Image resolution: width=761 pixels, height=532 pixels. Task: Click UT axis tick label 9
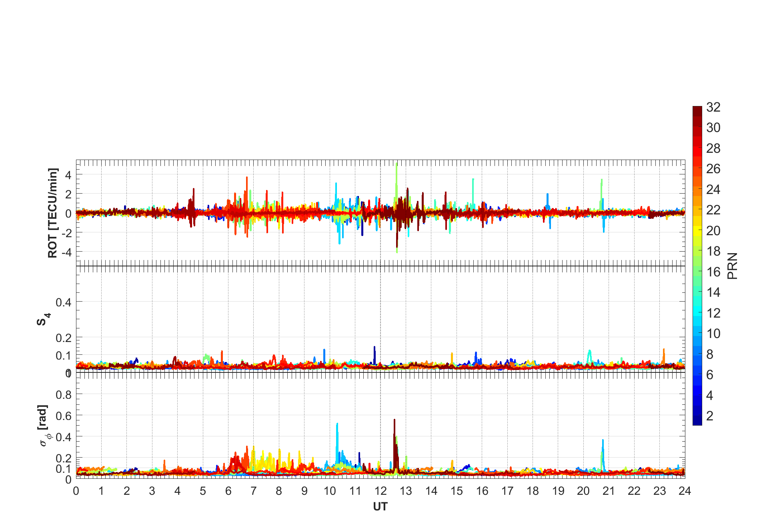pyautogui.click(x=304, y=491)
